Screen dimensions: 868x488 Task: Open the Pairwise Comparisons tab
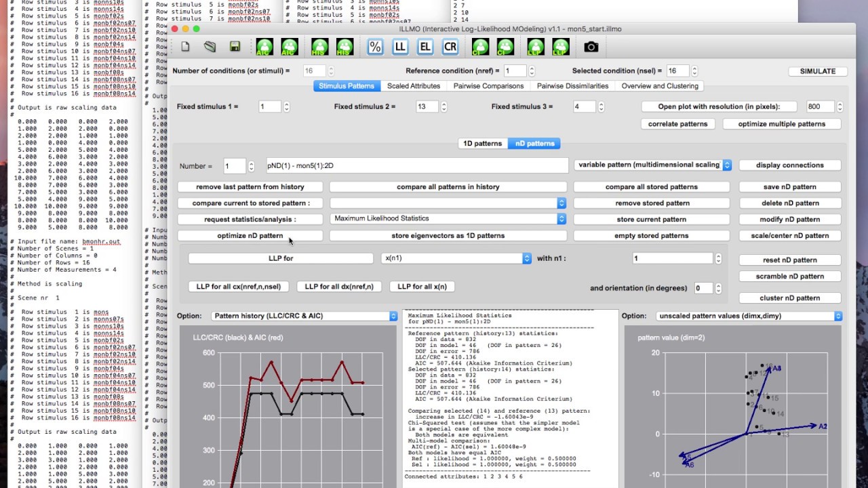[x=488, y=86]
